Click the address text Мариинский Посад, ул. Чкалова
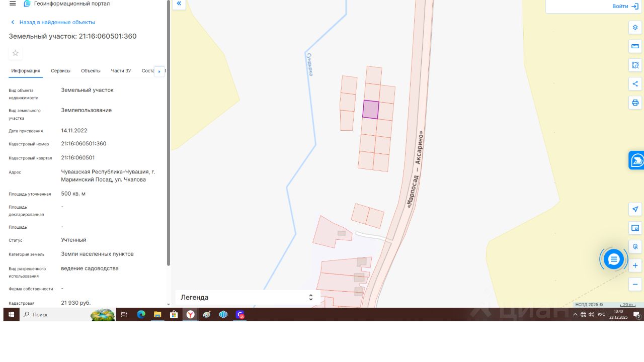This screenshot has height=362, width=644. [x=104, y=179]
